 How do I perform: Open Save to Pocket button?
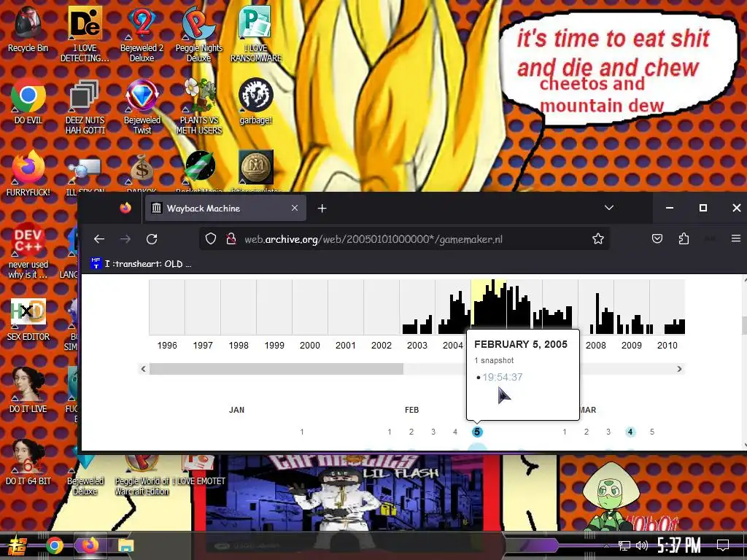click(x=657, y=239)
